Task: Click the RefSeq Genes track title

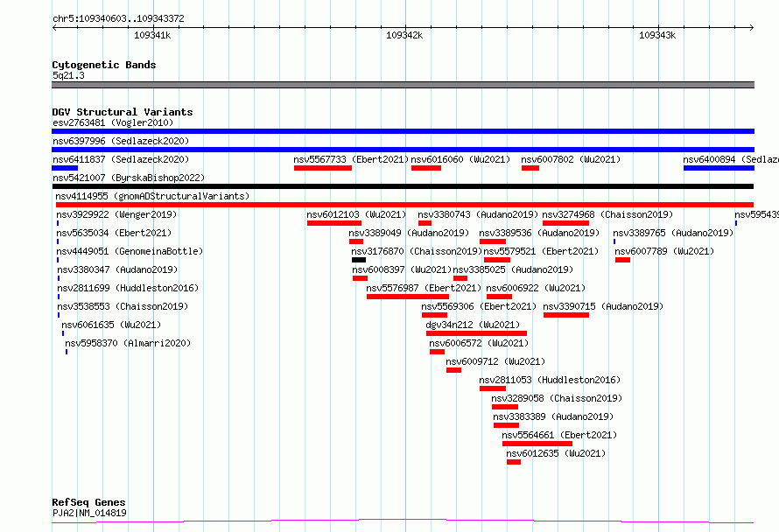Action: click(x=88, y=503)
